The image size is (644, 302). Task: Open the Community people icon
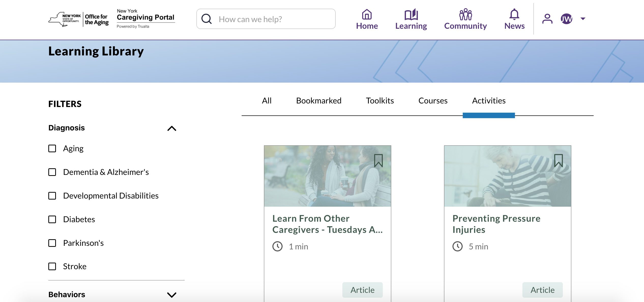[x=465, y=14]
